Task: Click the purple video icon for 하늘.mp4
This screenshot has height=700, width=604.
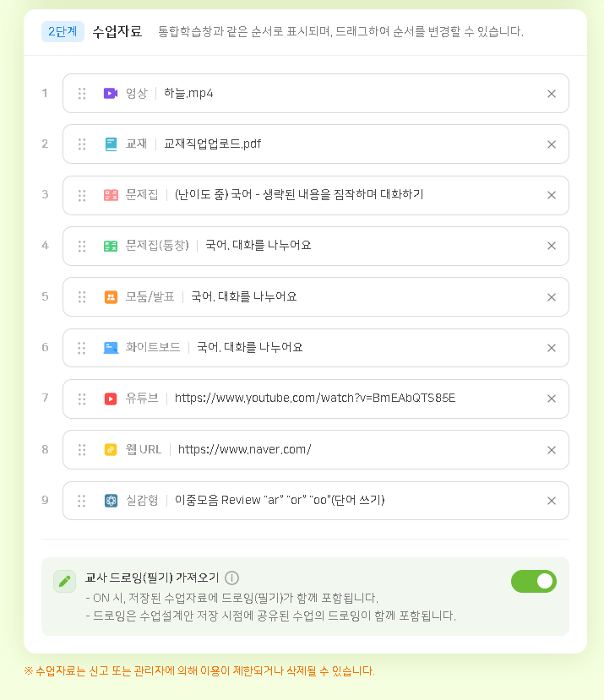Action: [x=111, y=93]
